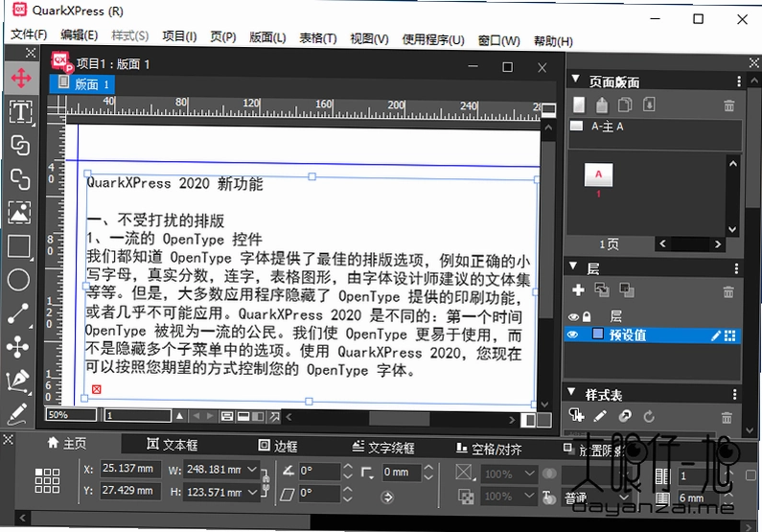Select the Starburst tool
The width and height of the screenshot is (762, 532).
click(18, 347)
